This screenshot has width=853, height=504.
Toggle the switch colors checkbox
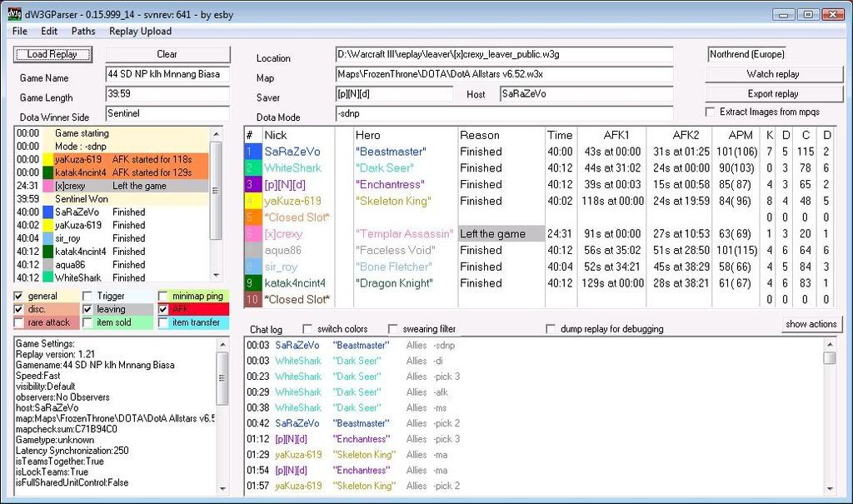pyautogui.click(x=307, y=329)
